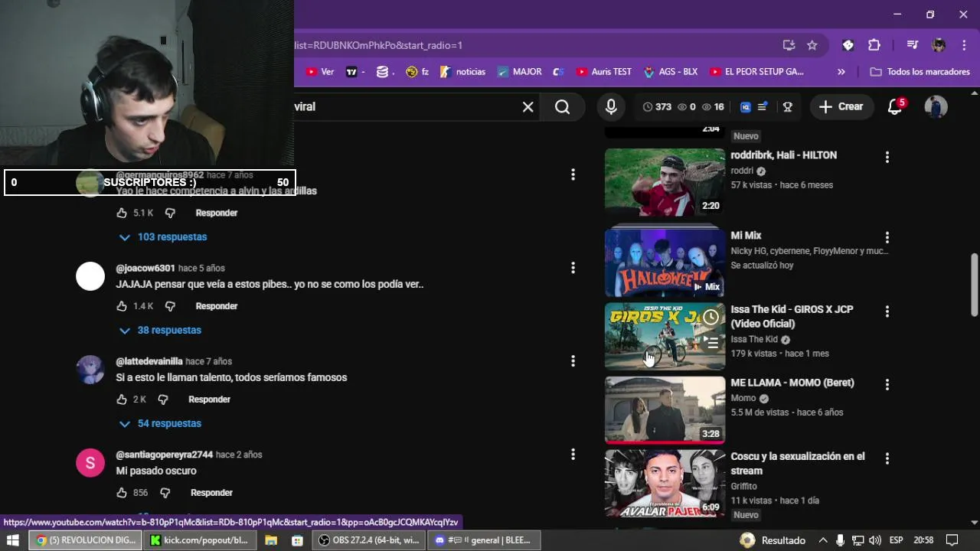Like the comment by @santiagopereyra2744
980x551 pixels.
pos(122,493)
